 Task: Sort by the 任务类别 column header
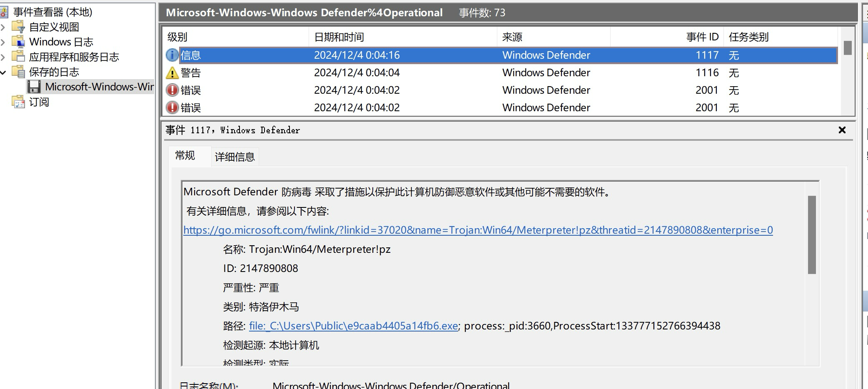pos(781,37)
